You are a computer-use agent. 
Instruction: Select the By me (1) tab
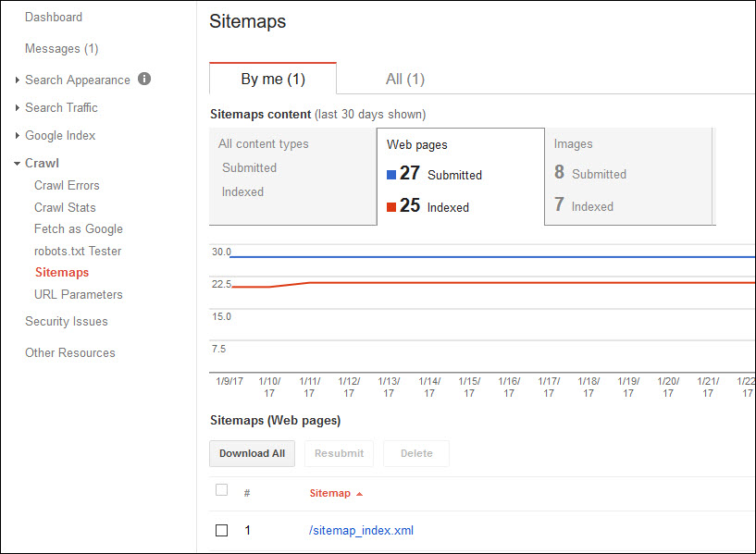273,80
